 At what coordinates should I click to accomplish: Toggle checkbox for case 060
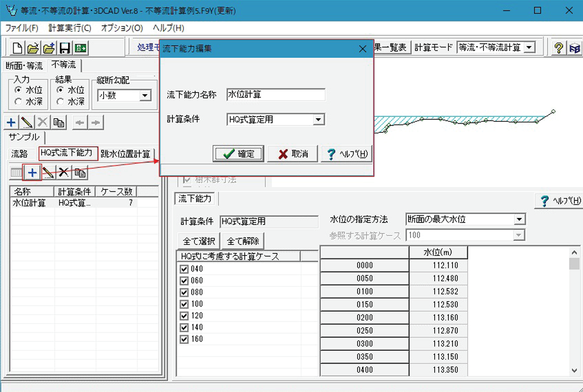click(184, 281)
